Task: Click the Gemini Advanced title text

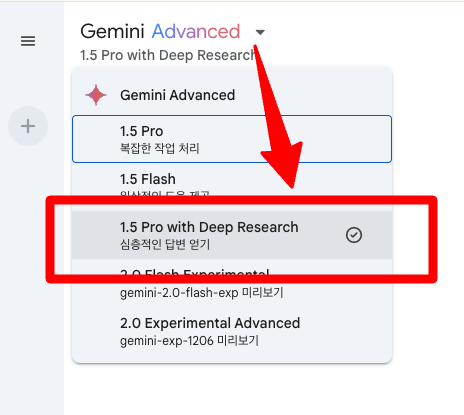Action: (x=160, y=31)
